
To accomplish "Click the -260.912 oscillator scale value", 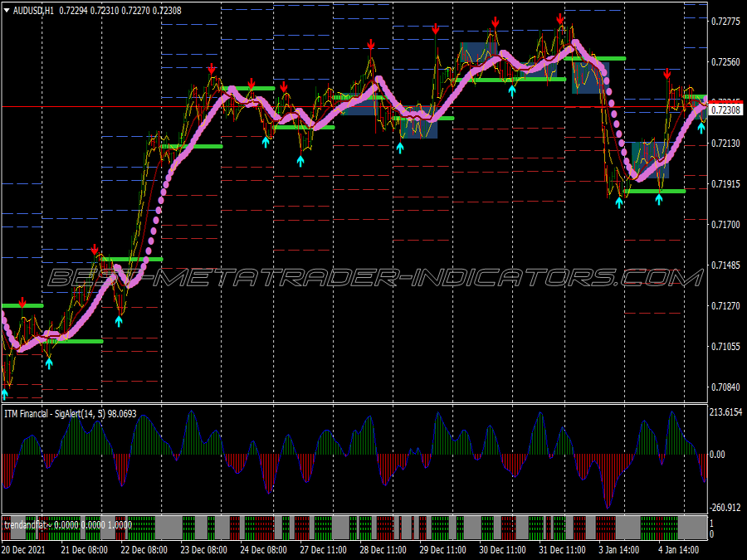I will pyautogui.click(x=725, y=508).
